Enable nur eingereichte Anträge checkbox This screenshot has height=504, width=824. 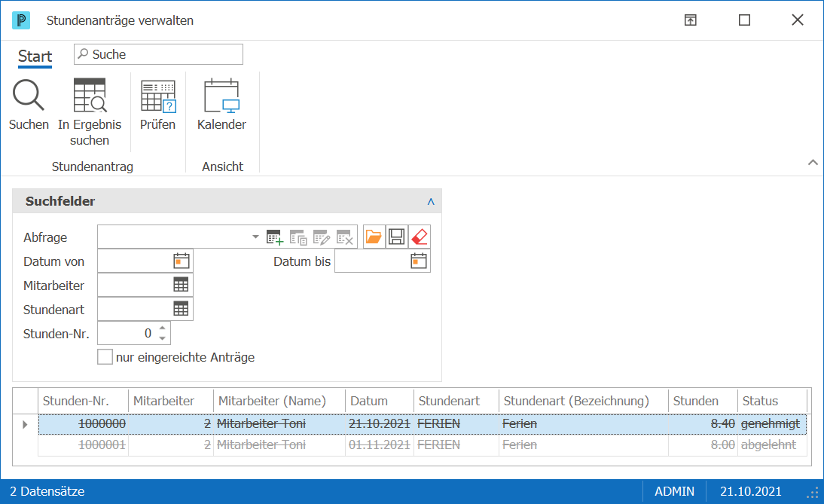coord(105,357)
